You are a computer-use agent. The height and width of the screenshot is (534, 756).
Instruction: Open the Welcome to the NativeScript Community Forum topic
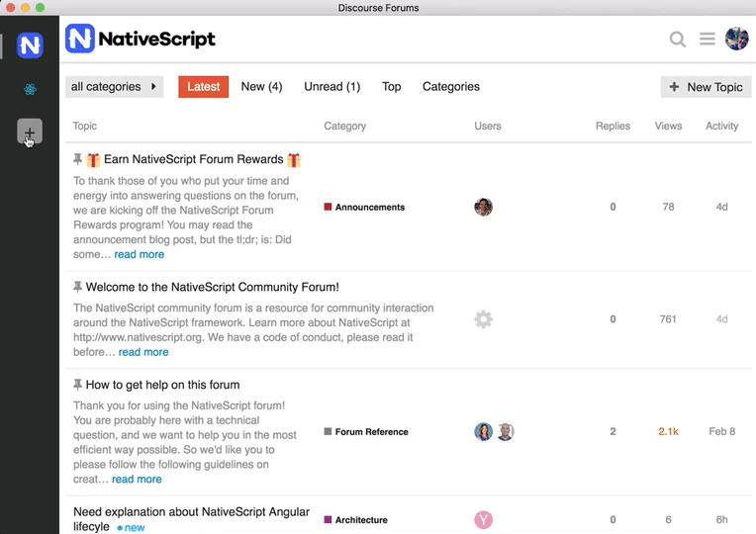click(x=212, y=287)
